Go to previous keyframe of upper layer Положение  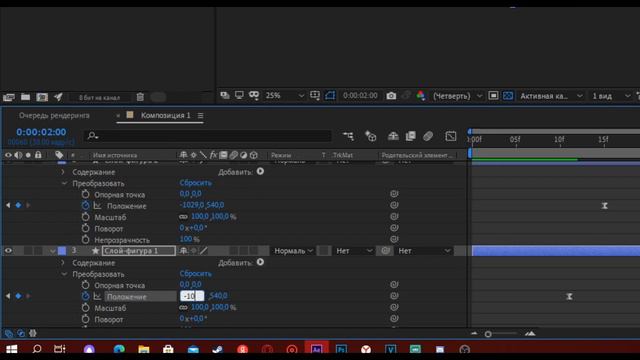tap(8, 205)
